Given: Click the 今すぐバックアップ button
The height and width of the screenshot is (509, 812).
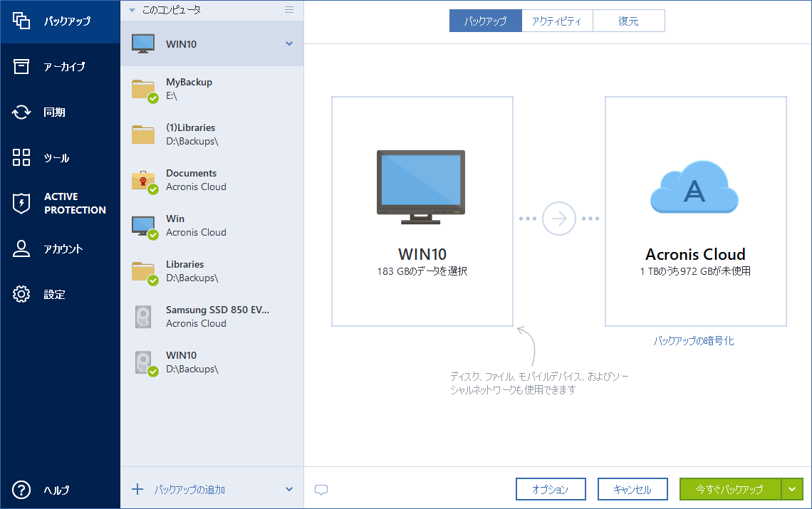Looking at the screenshot, I should pyautogui.click(x=730, y=489).
